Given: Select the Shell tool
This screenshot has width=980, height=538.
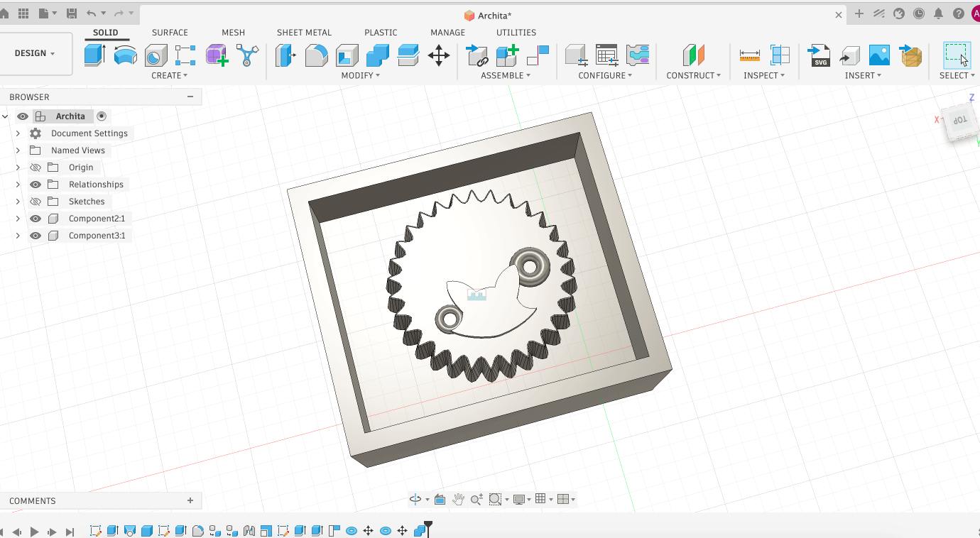Looking at the screenshot, I should tap(347, 55).
